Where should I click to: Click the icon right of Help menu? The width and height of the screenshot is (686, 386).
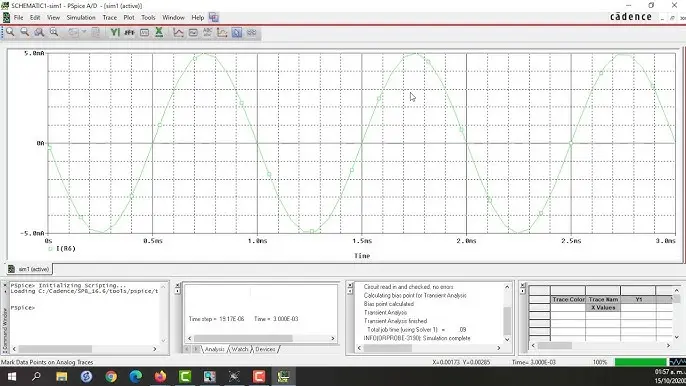click(x=214, y=17)
